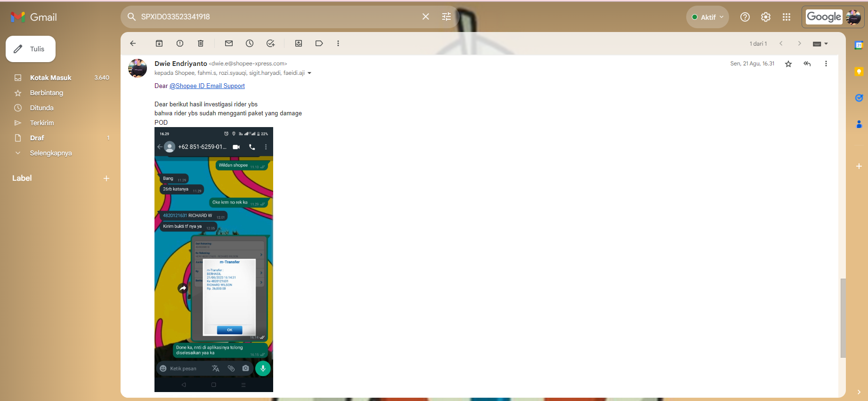This screenshot has height=401, width=868.
Task: Open more actions in email toolbar
Action: 338,43
